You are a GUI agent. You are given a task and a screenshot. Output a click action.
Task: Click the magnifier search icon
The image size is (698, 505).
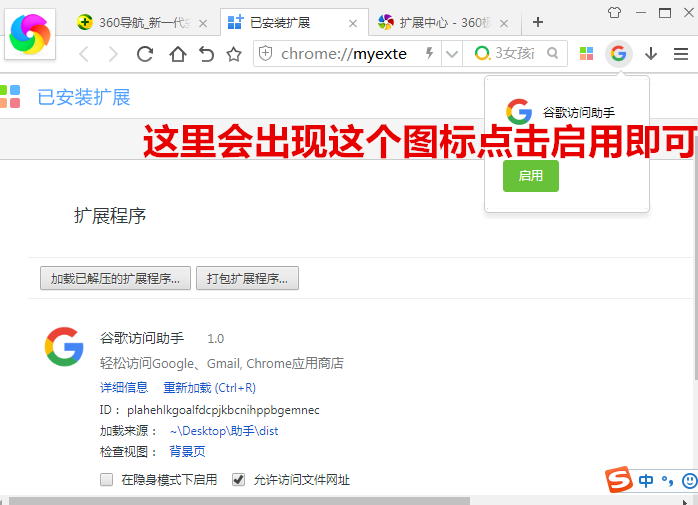point(552,53)
